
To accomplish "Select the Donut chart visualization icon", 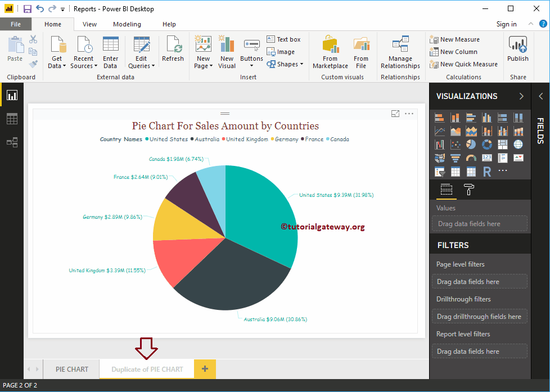I will tap(486, 144).
